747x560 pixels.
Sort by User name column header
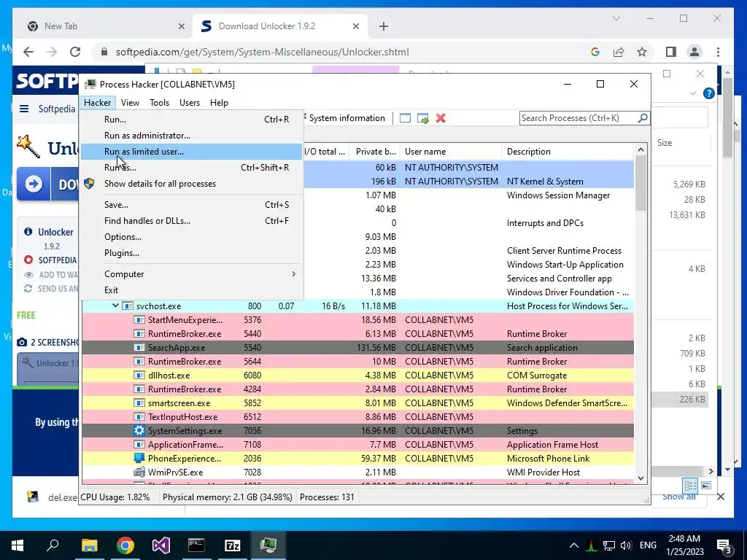tap(451, 152)
